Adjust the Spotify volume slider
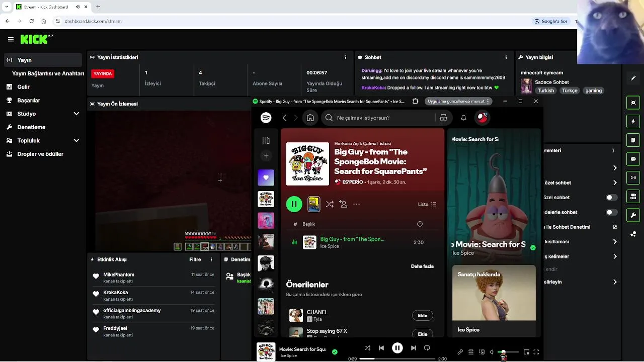 (x=509, y=352)
